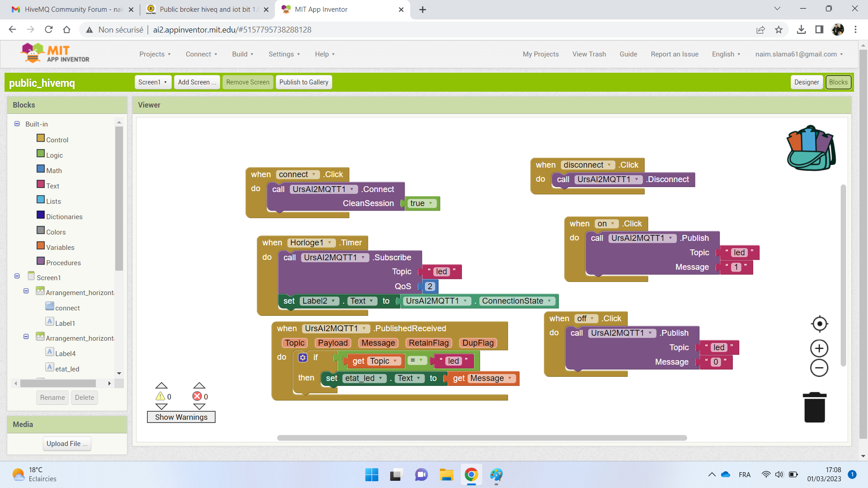Click the Add Screen button
The height and width of the screenshot is (488, 868).
tap(197, 82)
